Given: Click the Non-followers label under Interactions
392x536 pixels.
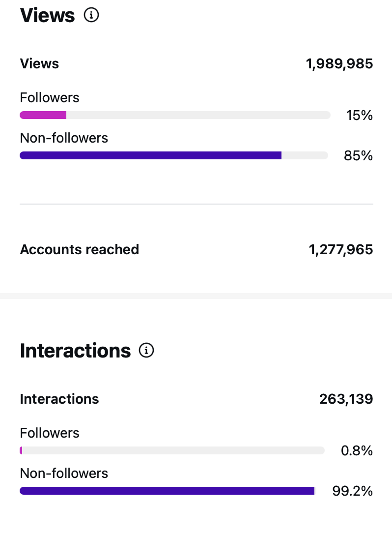Looking at the screenshot, I should click(64, 473).
